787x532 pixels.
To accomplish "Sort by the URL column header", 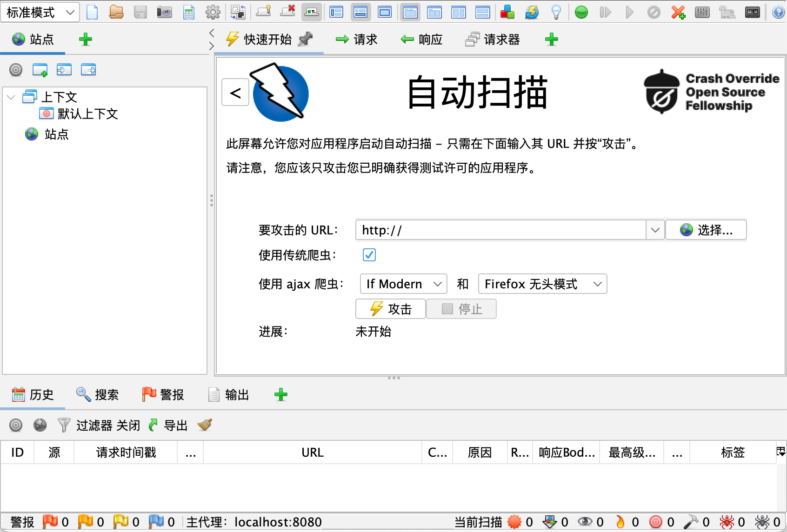I will [x=313, y=452].
